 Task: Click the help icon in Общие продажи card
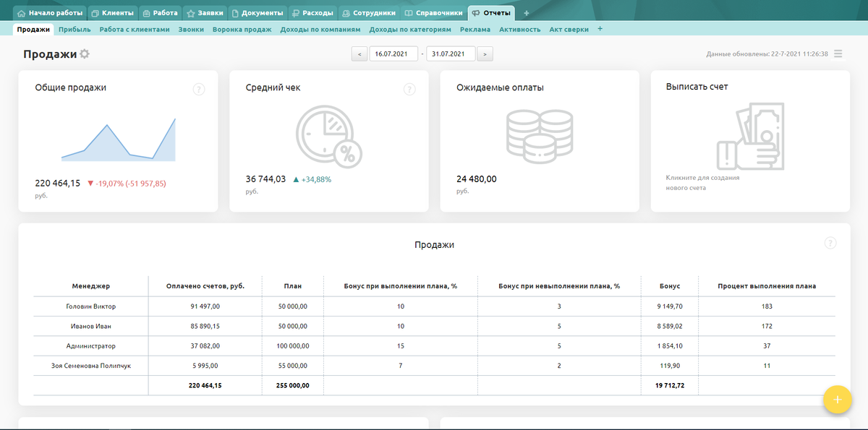click(199, 90)
